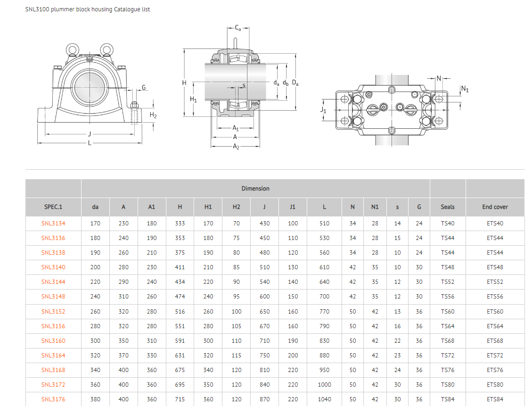Click the Seals column header
This screenshot has width=532, height=406.
[x=448, y=207]
